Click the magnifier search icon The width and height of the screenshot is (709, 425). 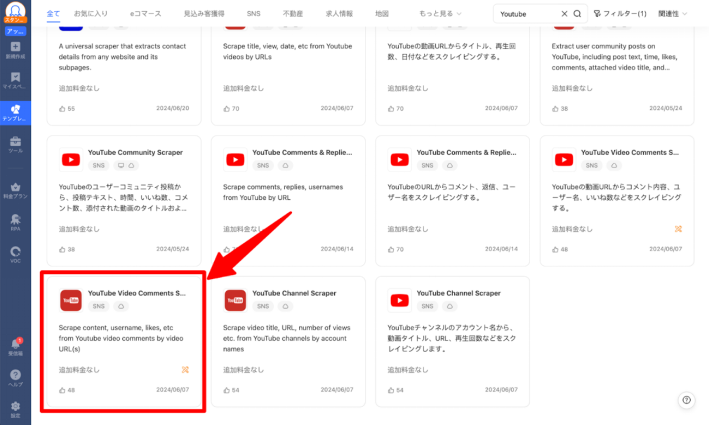577,14
